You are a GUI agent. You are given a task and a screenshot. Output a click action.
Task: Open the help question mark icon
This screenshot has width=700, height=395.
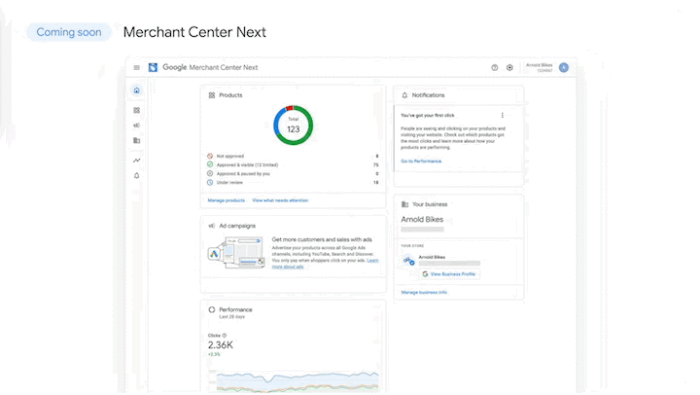(x=495, y=67)
